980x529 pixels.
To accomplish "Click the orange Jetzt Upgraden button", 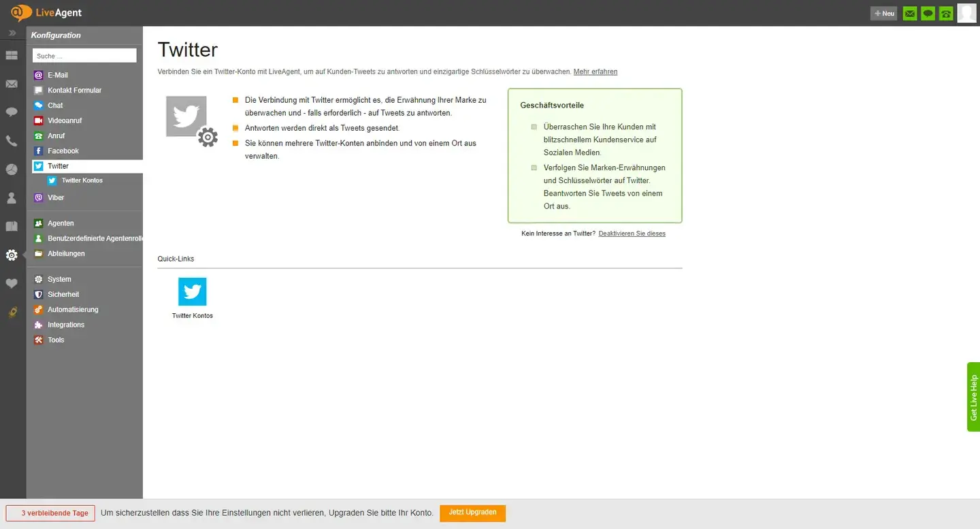I will (x=473, y=513).
